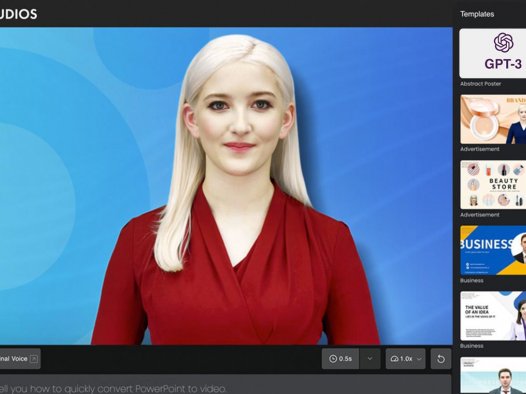This screenshot has height=394, width=526.
Task: Click the Templates panel heading
Action: tap(477, 14)
